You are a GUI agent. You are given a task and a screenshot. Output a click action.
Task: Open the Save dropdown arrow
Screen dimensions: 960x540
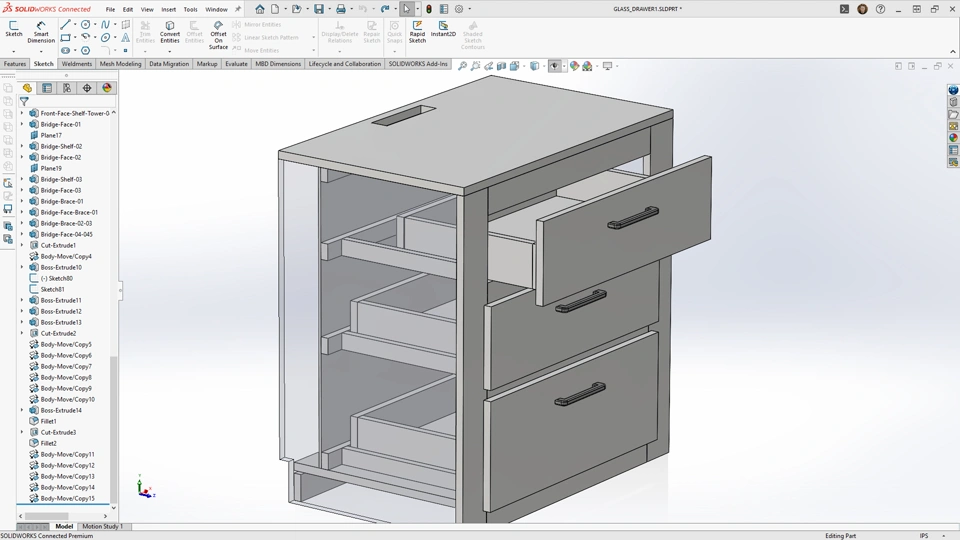click(329, 9)
